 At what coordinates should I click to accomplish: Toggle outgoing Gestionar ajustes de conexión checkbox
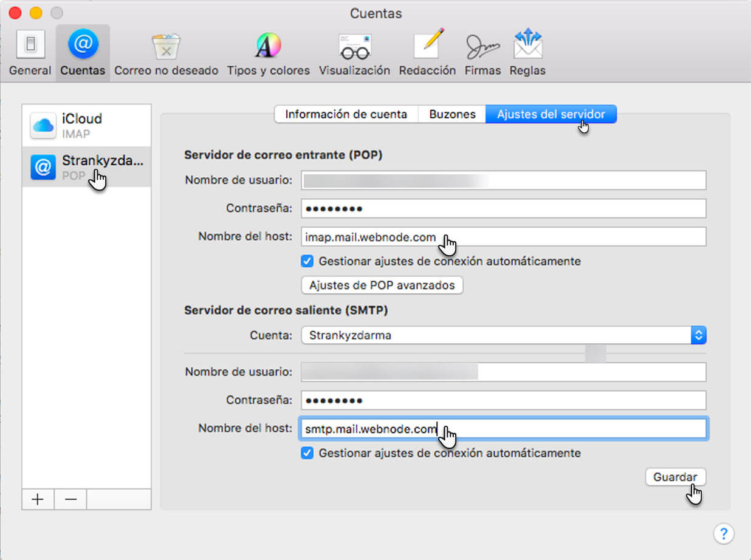(307, 453)
